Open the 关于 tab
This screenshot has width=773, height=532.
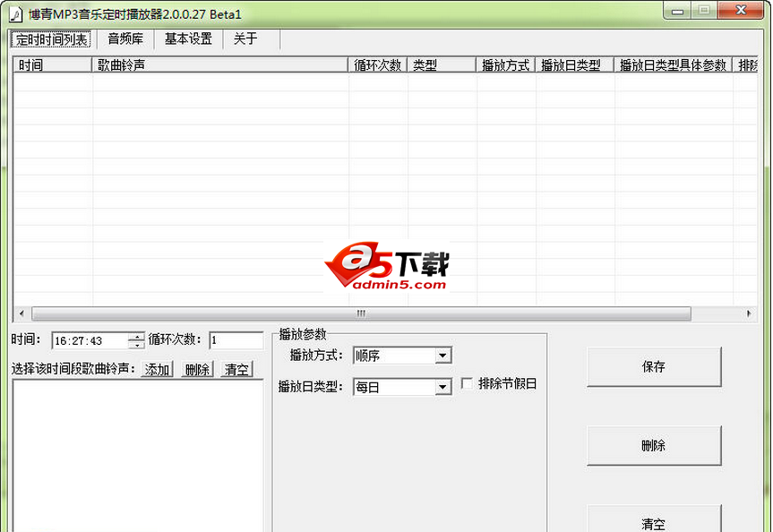(245, 39)
